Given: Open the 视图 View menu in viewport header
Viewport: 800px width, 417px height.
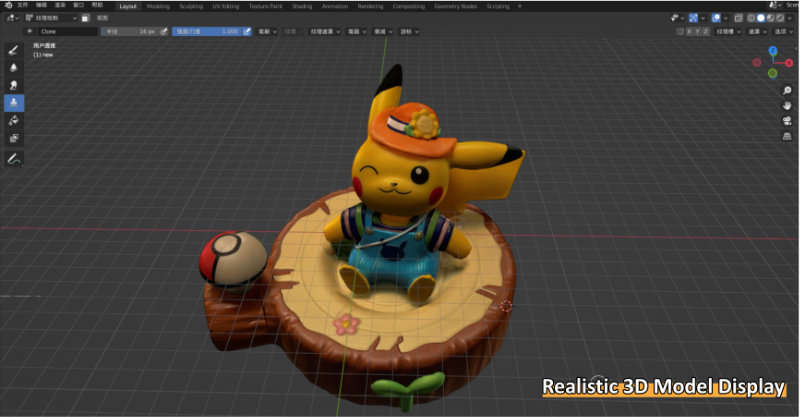Looking at the screenshot, I should tap(103, 18).
